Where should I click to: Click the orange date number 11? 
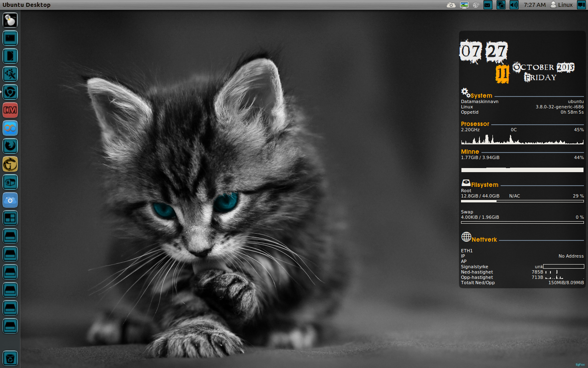click(x=502, y=74)
